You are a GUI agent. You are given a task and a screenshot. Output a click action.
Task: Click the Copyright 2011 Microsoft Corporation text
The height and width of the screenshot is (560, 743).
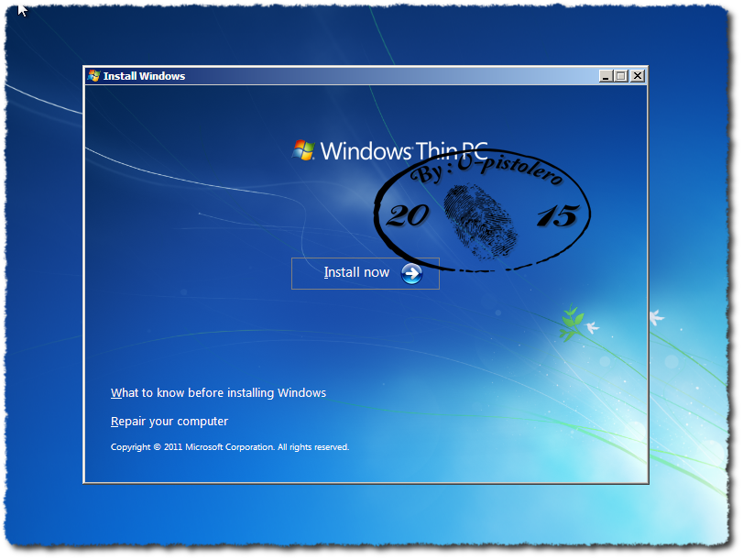(x=230, y=447)
